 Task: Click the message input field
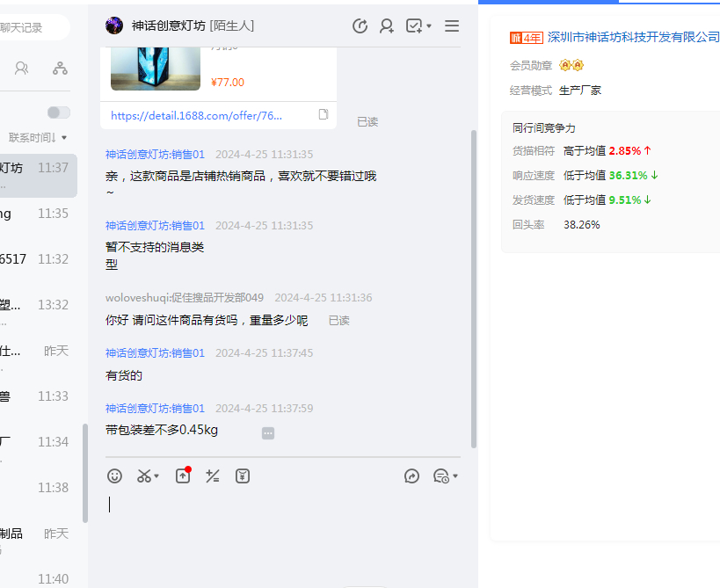click(281, 527)
